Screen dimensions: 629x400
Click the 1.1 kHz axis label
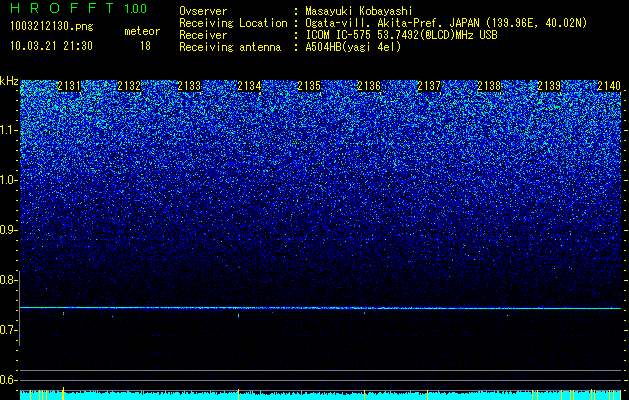pos(8,131)
